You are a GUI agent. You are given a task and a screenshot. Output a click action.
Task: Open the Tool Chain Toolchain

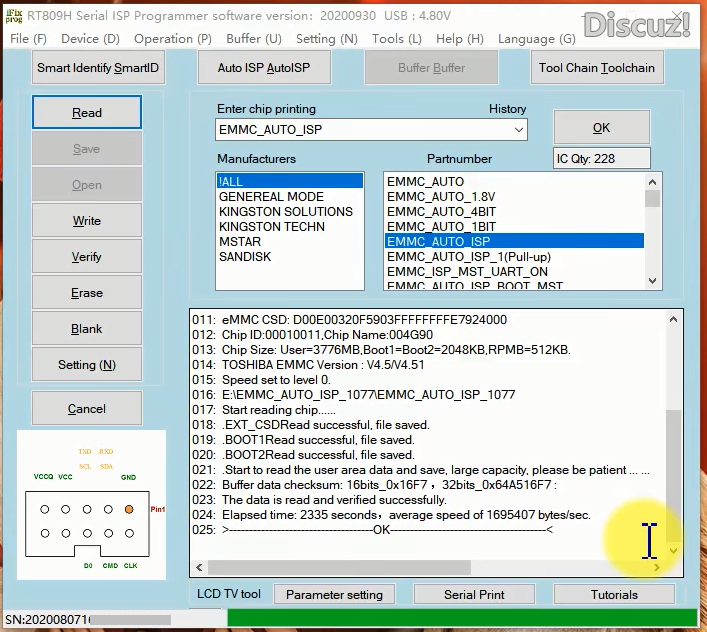pos(597,68)
